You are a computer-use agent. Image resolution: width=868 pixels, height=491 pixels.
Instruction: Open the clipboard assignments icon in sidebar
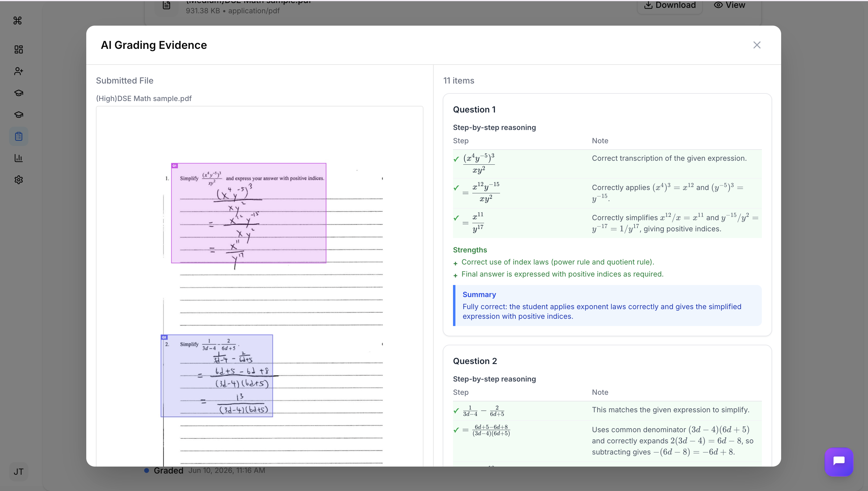coord(18,136)
